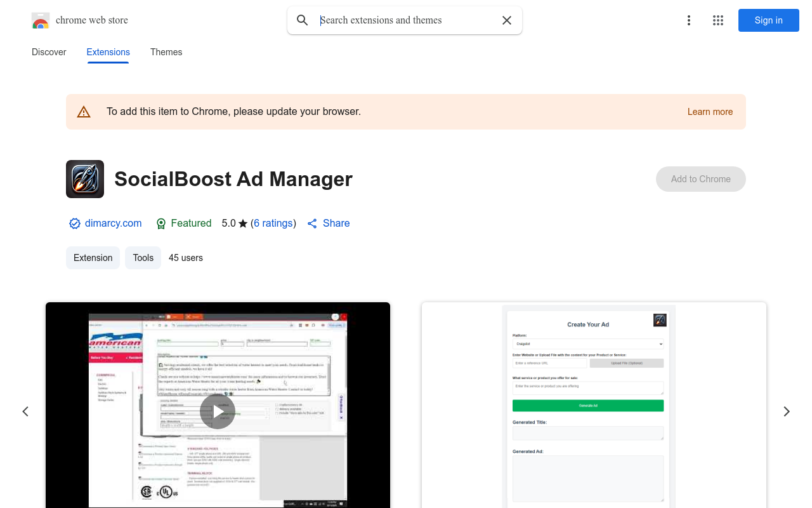The image size is (812, 508).
Task: Click the Chrome Web Store logo
Action: click(x=41, y=20)
